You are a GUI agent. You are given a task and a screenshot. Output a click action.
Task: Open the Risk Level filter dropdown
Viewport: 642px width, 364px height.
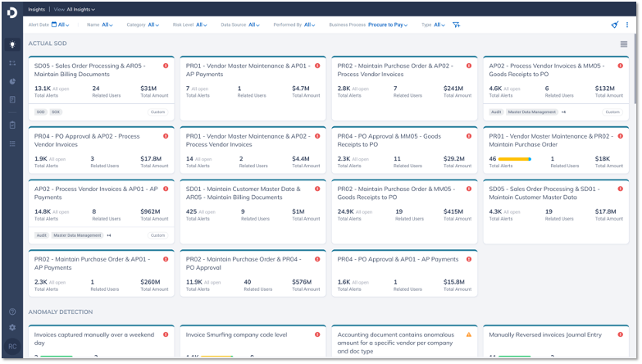(202, 25)
